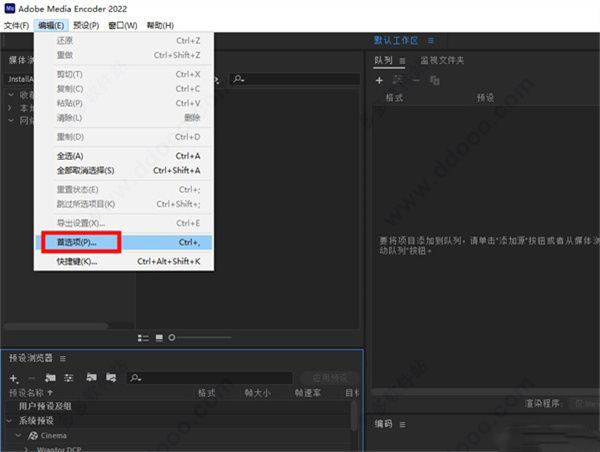The width and height of the screenshot is (600, 452).
Task: Choose 全部取消选择(S) from the edit menu
Action: 124,170
